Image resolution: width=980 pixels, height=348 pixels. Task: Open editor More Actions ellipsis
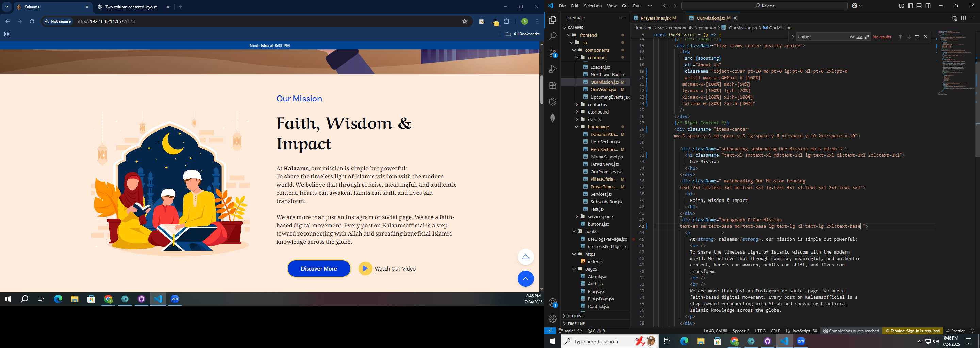[x=973, y=18]
